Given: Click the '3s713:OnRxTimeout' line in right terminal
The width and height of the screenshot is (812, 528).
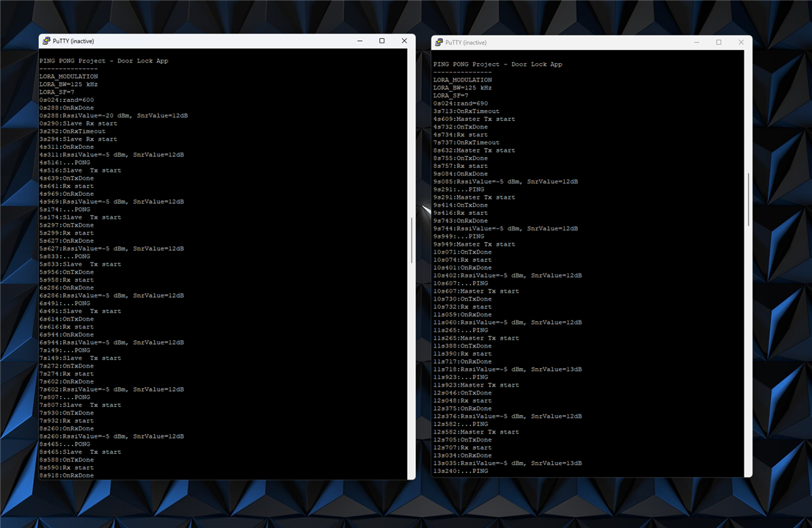Looking at the screenshot, I should 466,111.
